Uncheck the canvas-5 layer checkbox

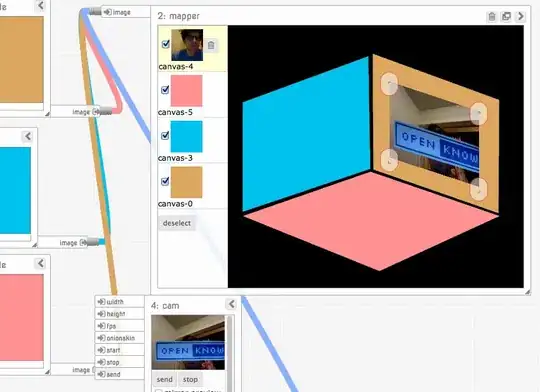tap(165, 90)
